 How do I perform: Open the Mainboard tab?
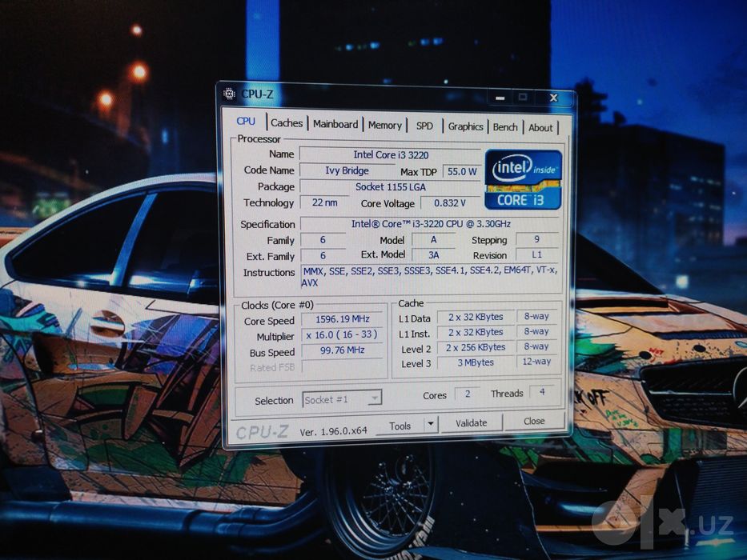pos(335,124)
